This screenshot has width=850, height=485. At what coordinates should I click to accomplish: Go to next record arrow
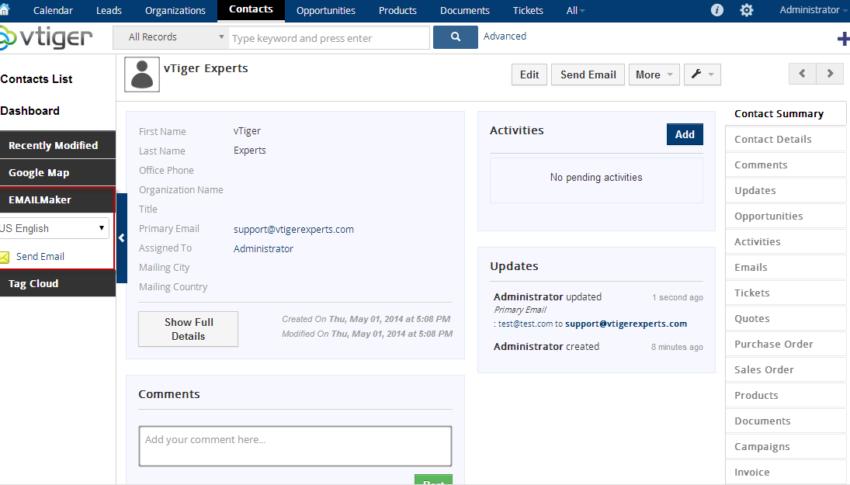click(830, 73)
